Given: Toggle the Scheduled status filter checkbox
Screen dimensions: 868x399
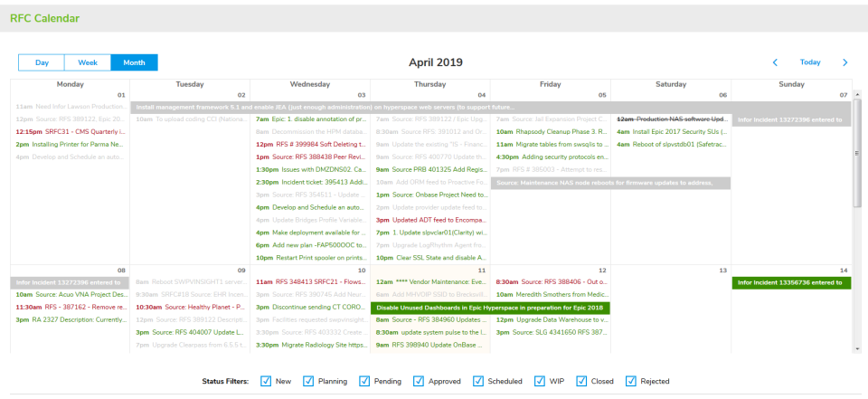Looking at the screenshot, I should pyautogui.click(x=478, y=381).
